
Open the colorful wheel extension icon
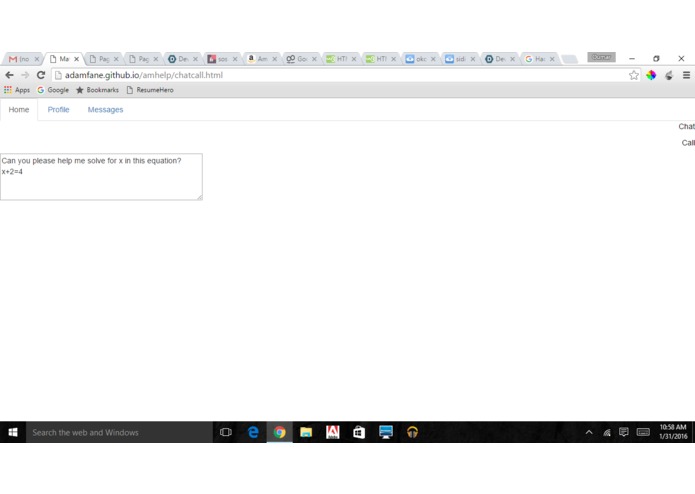click(651, 75)
